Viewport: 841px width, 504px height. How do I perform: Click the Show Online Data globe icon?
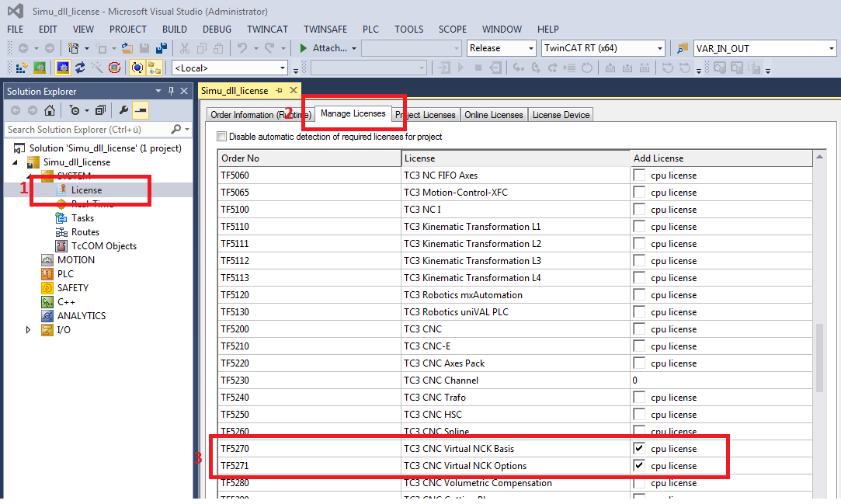(138, 68)
